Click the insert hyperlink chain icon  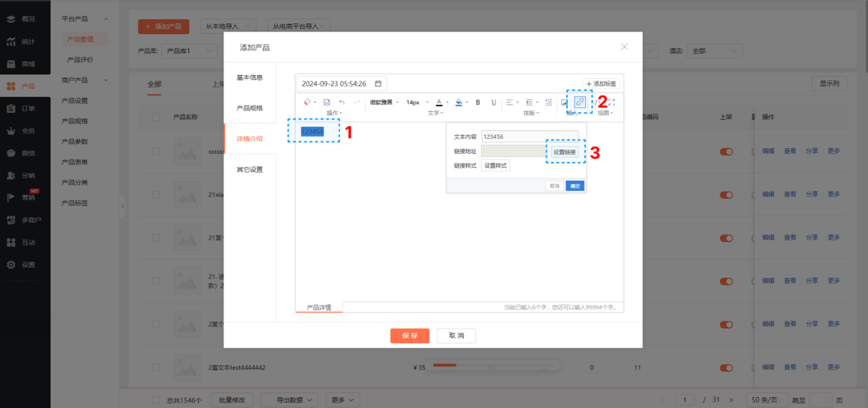580,102
